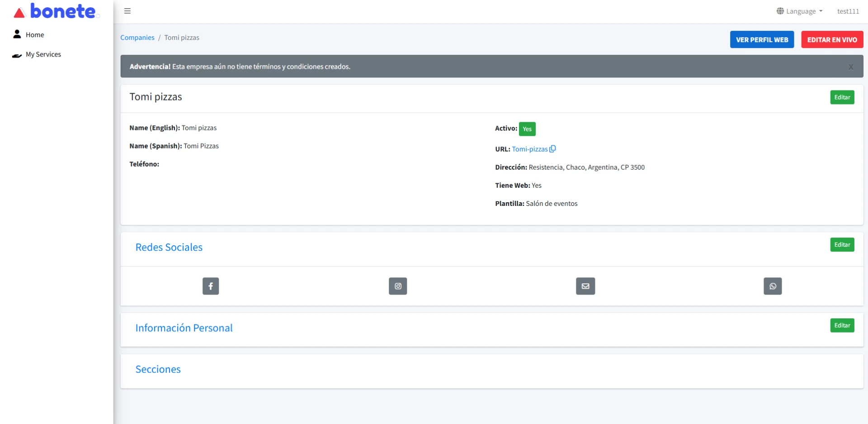Toggle the sidebar with hamburger icon
This screenshot has width=868, height=424.
click(127, 11)
